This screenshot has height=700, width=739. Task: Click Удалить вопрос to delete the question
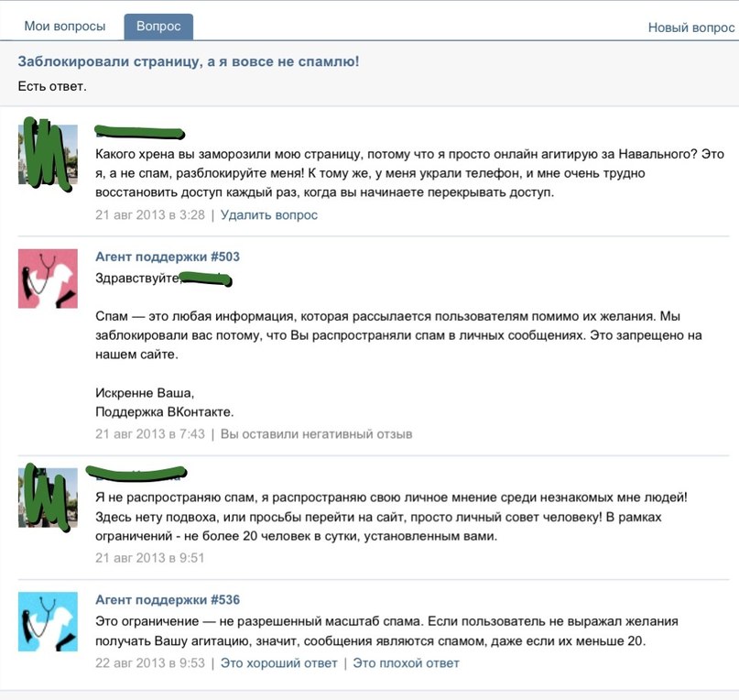[269, 214]
